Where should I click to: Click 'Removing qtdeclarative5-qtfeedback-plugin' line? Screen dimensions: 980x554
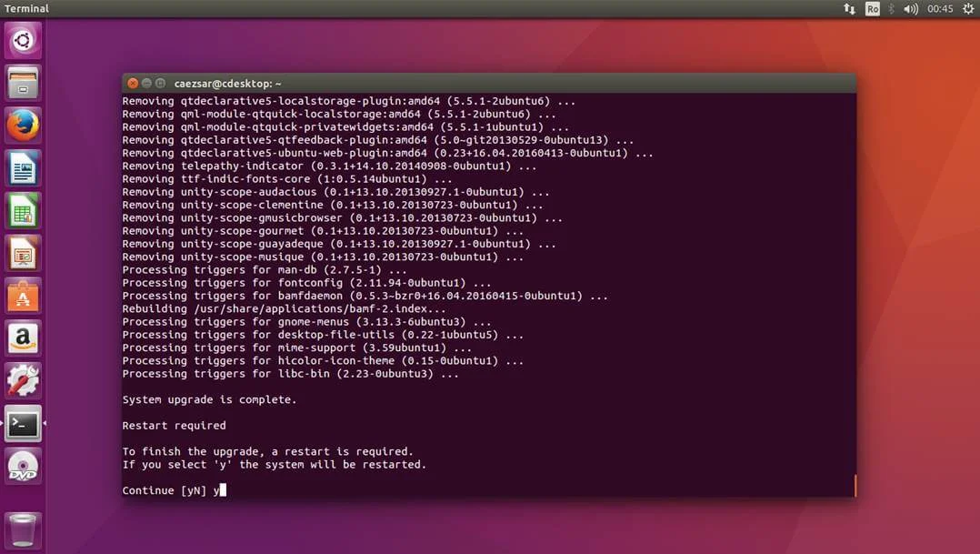(377, 140)
